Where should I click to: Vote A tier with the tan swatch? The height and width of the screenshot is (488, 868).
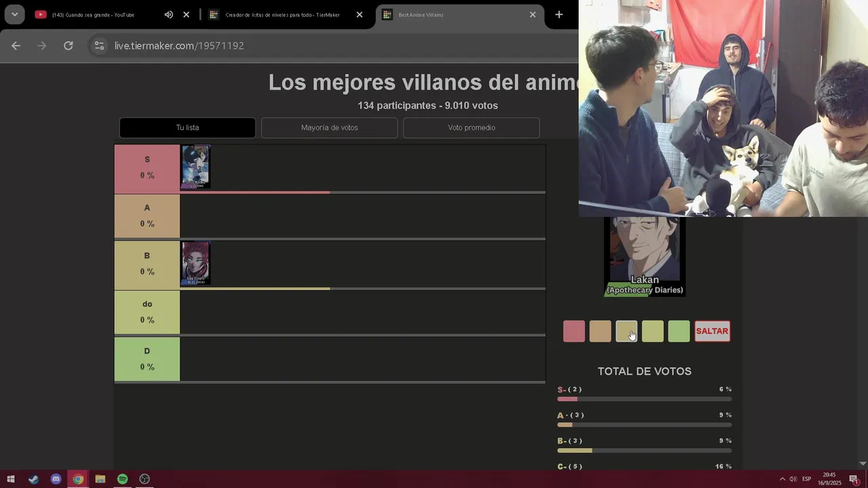pyautogui.click(x=600, y=331)
